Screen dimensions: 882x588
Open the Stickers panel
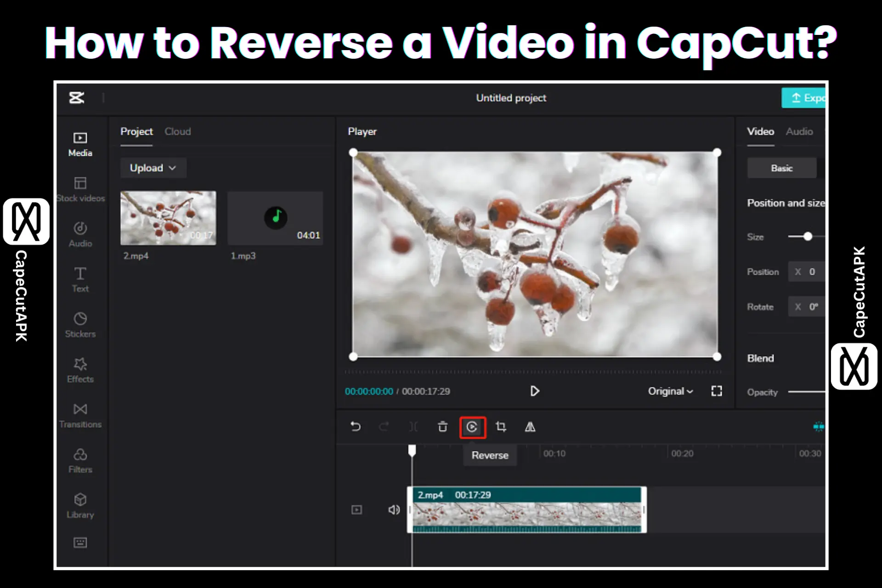pos(80,325)
